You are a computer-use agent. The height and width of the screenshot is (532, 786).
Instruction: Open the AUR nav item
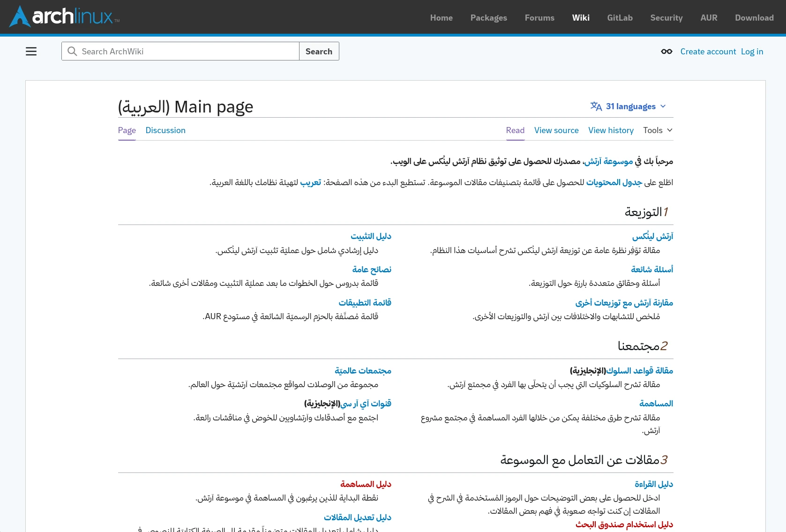(709, 18)
